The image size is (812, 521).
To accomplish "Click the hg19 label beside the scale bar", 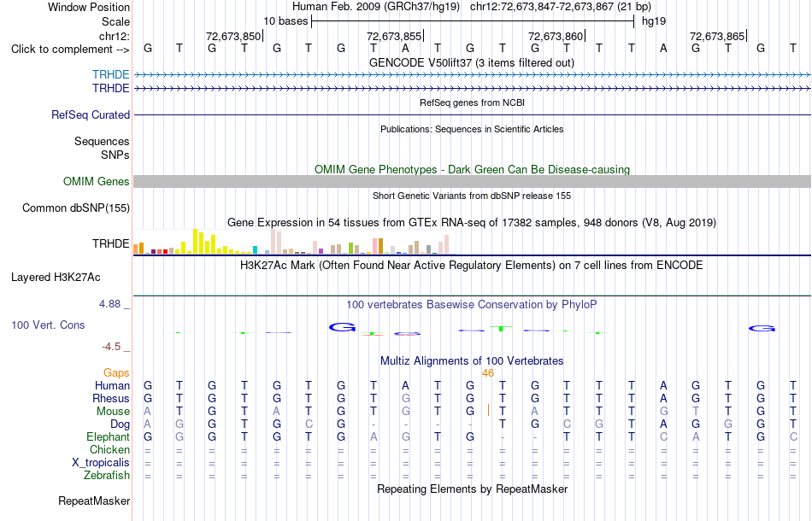I will tap(654, 21).
